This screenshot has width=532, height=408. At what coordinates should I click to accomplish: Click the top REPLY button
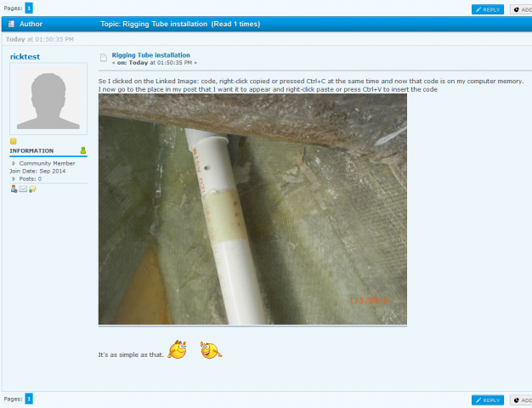pos(488,9)
